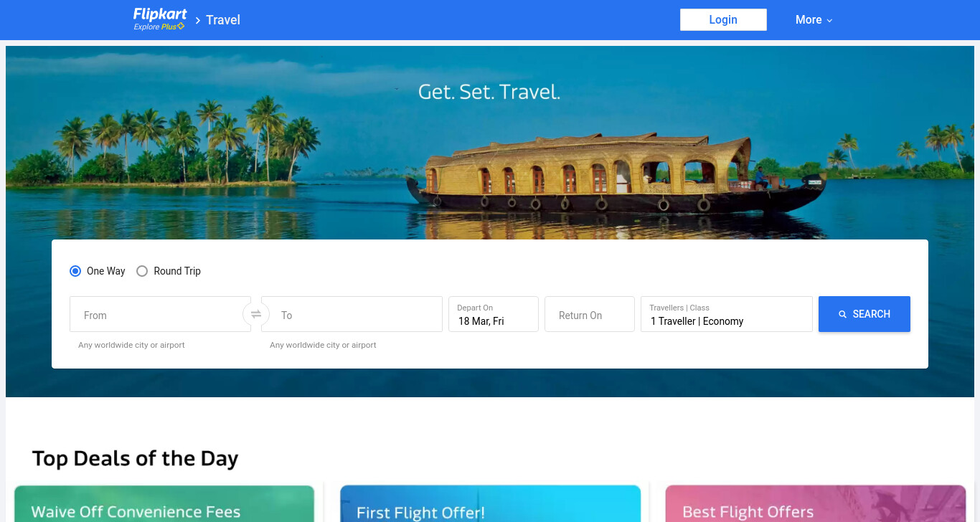Click the magnifier icon in Search button
The width and height of the screenshot is (980, 522).
843,314
